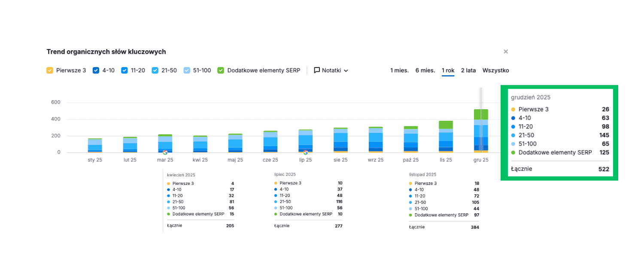Click the cze 25 stacked bar
This screenshot has width=644, height=258.
point(270,141)
